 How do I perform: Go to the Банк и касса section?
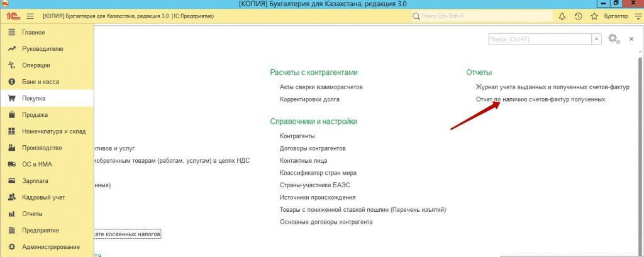click(41, 82)
